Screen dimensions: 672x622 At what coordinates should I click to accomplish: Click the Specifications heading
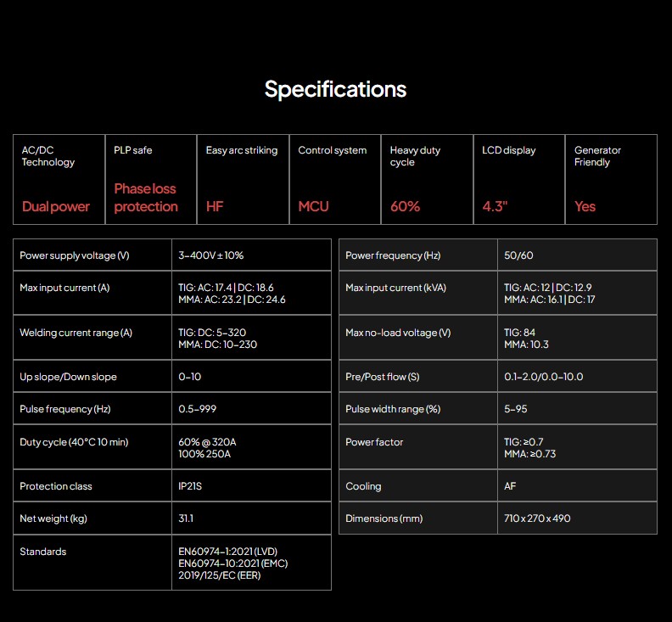coord(335,89)
